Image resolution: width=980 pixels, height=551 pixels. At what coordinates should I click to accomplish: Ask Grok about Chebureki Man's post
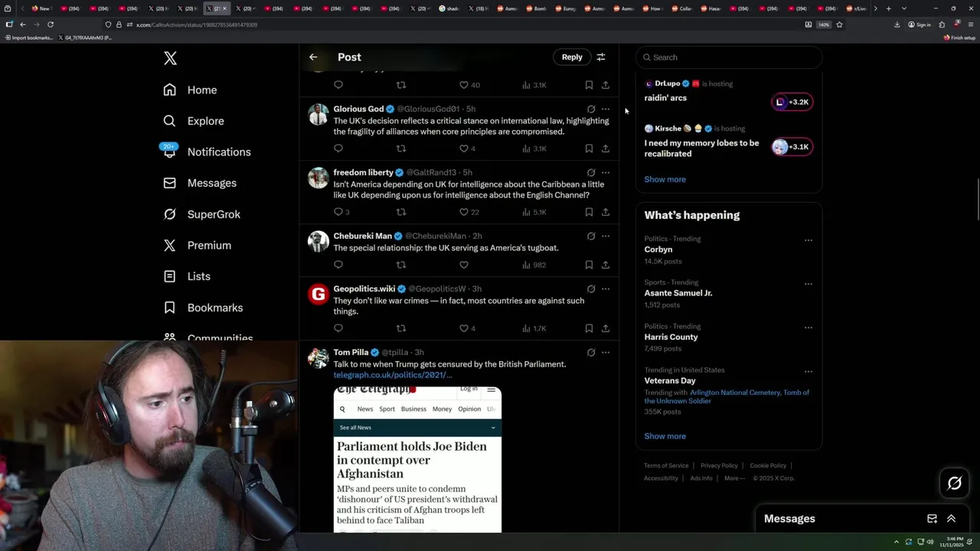(x=591, y=236)
